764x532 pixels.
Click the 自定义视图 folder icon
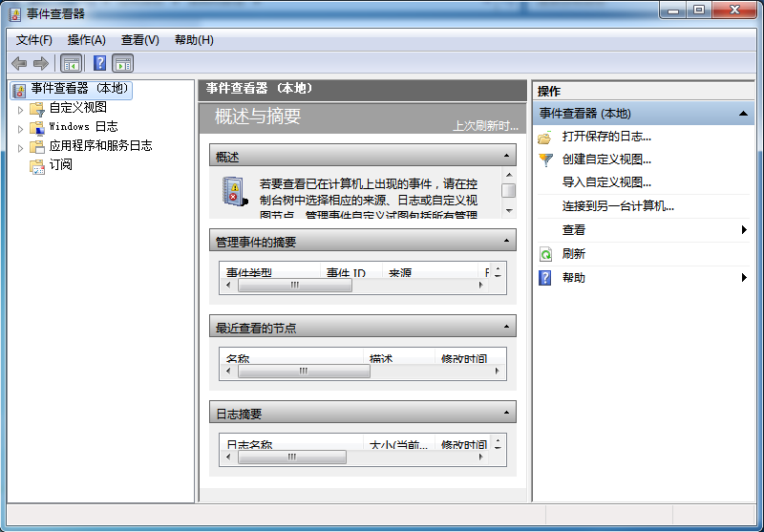37,108
